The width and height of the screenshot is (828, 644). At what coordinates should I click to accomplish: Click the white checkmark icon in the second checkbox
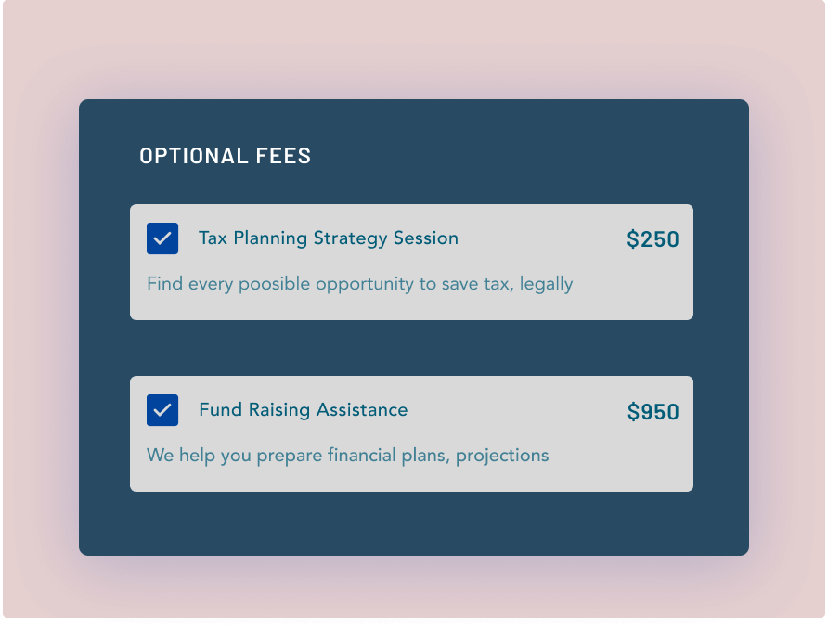(162, 410)
